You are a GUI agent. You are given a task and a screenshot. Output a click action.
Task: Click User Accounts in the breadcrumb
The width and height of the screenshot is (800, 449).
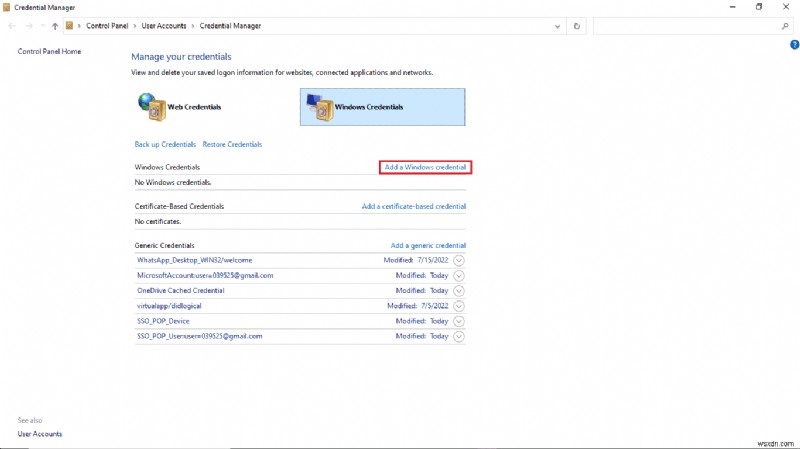(164, 26)
